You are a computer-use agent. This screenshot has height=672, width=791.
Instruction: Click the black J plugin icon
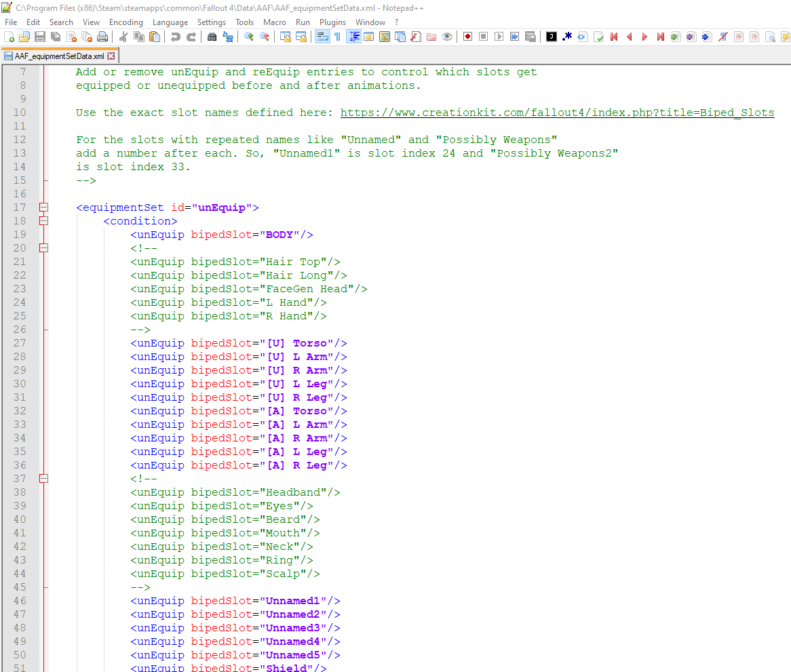point(552,37)
